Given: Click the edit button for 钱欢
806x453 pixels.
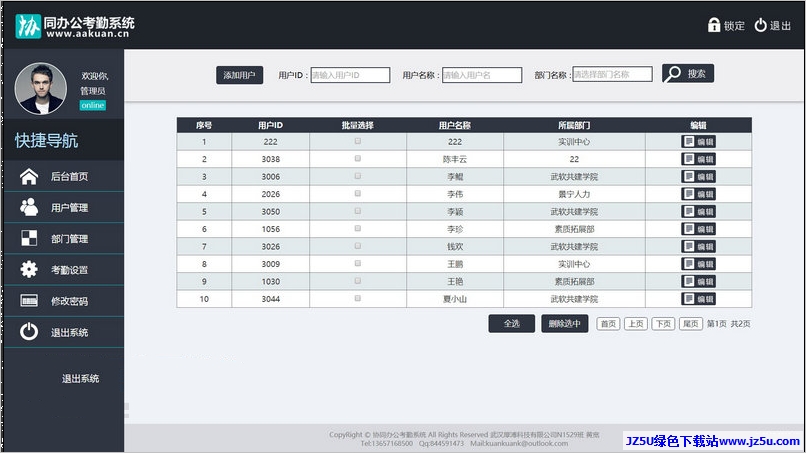Looking at the screenshot, I should coord(699,246).
